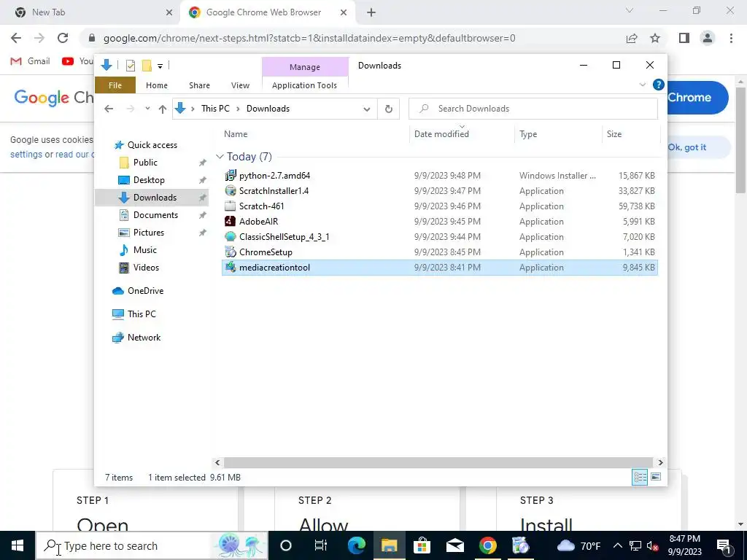Open Chrome profile avatar
Screen dimensions: 747x560
pos(708,38)
